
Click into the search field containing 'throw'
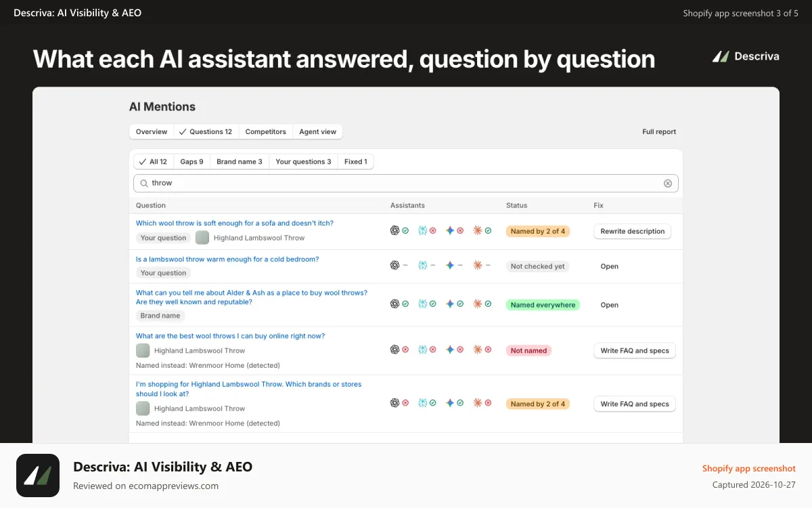coord(406,183)
